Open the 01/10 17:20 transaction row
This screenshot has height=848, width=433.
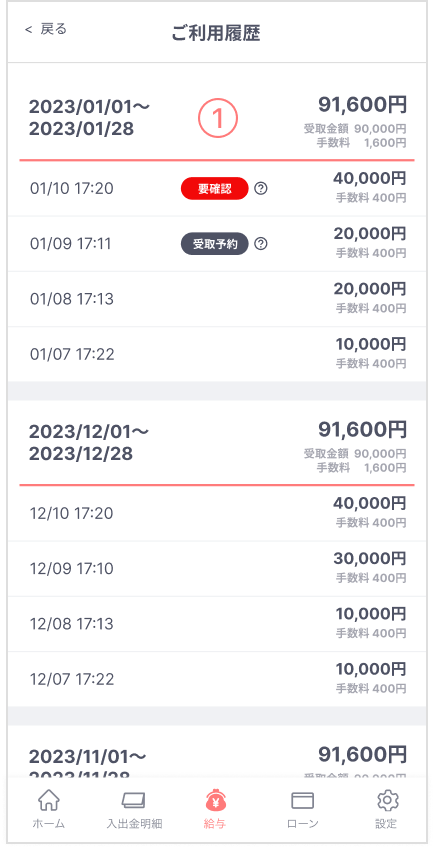217,189
